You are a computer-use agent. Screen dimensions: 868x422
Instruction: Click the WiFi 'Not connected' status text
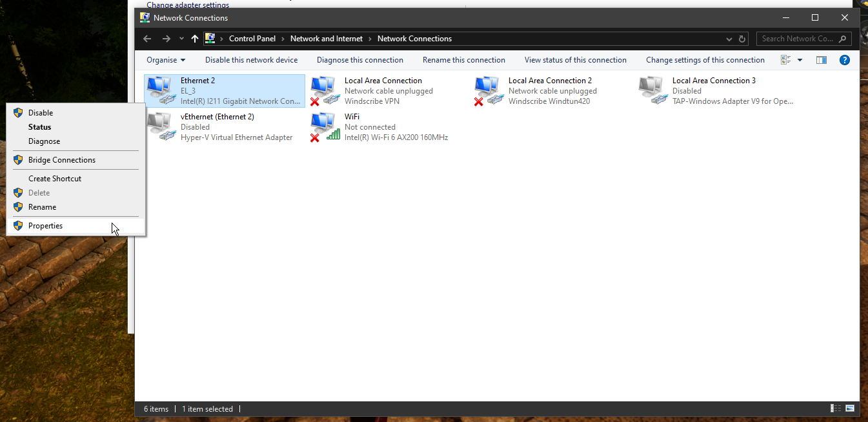370,127
